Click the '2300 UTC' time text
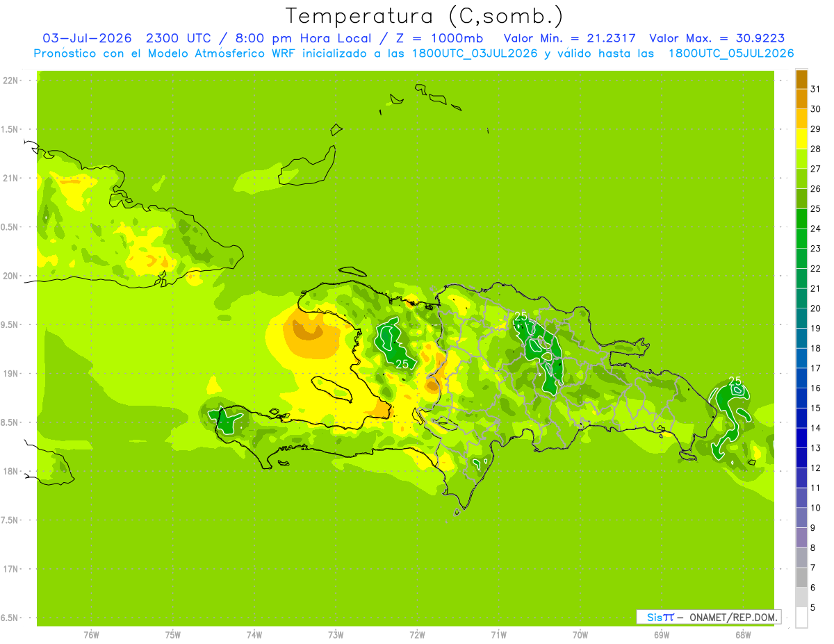The height and width of the screenshot is (644, 834). (180, 38)
